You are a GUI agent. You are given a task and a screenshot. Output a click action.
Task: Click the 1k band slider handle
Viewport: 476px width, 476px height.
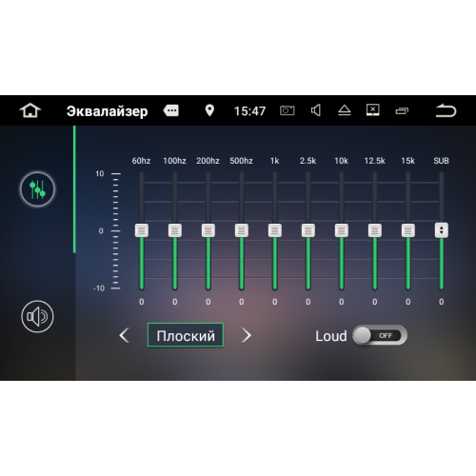pos(275,230)
